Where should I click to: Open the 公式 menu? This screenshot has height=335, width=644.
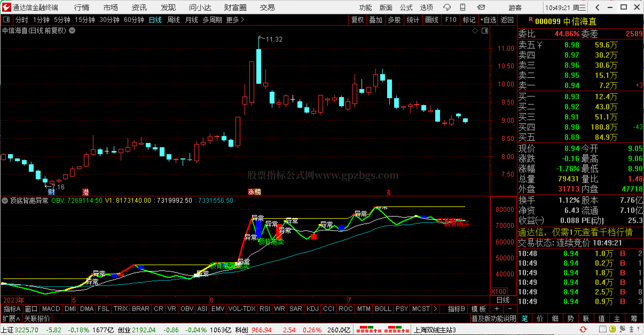(406, 7)
